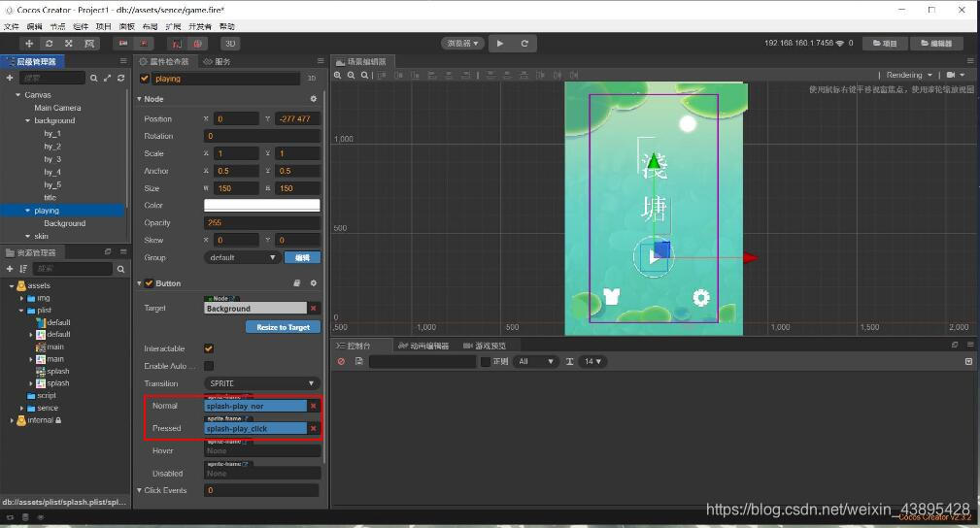Open hierarchy panel menu

[x=123, y=61]
